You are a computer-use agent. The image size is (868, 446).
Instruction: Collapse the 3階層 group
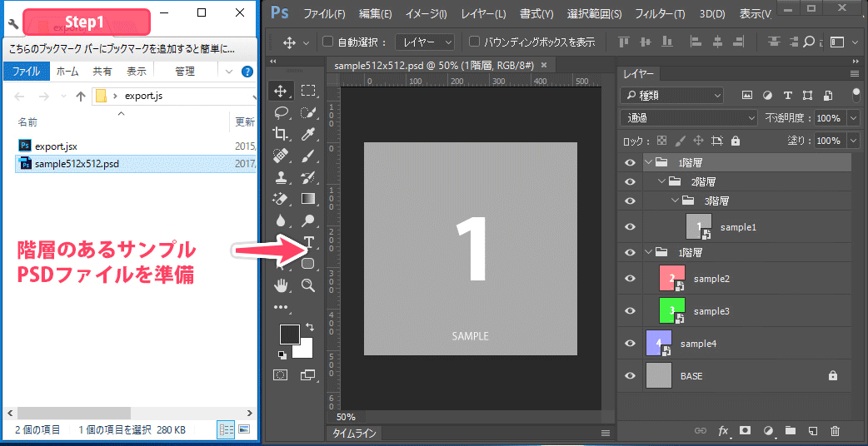[x=675, y=200]
